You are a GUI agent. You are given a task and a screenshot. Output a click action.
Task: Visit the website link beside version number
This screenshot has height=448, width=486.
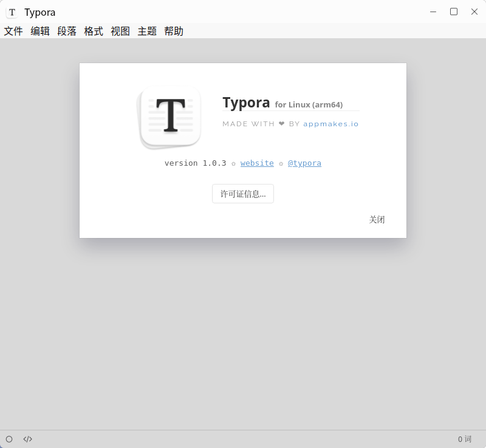[257, 163]
